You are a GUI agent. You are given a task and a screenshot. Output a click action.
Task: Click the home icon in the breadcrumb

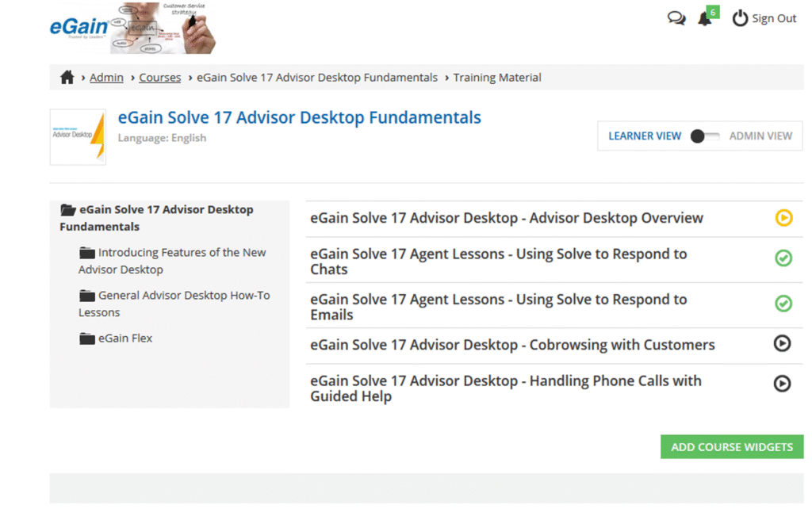[67, 78]
